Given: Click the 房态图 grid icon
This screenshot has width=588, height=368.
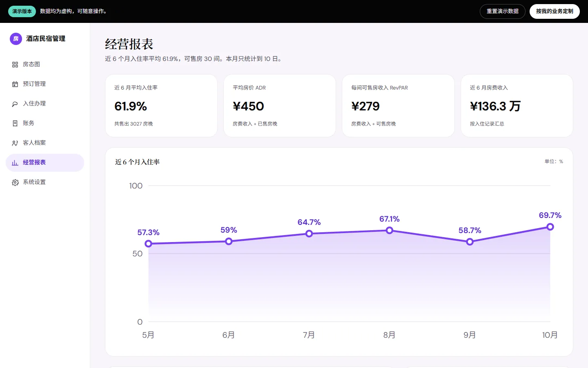Looking at the screenshot, I should [x=15, y=65].
